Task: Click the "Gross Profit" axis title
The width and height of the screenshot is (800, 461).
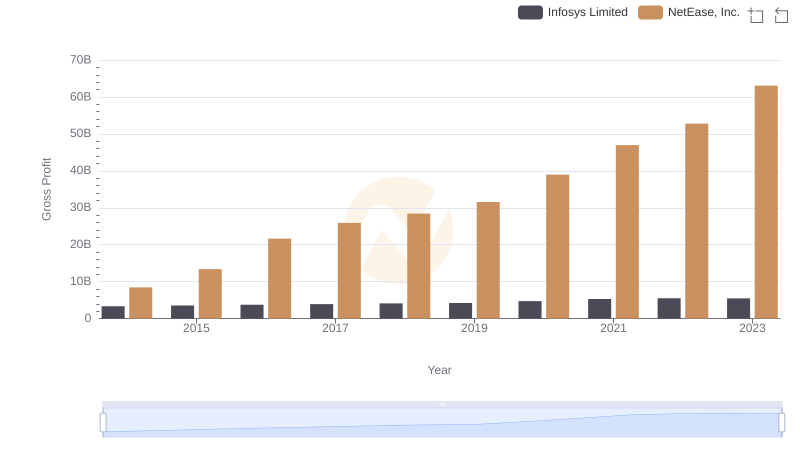Action: pyautogui.click(x=46, y=189)
